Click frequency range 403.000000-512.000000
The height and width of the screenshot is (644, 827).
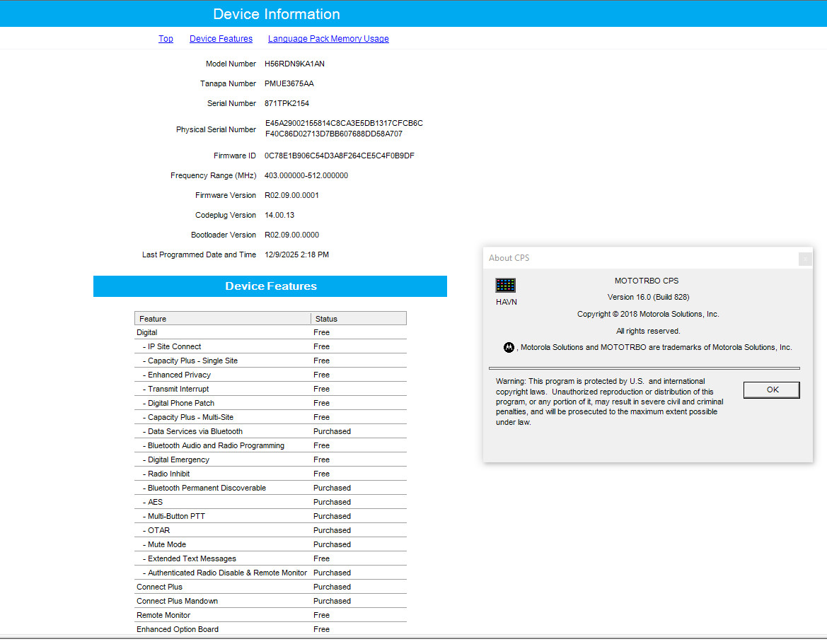pyautogui.click(x=306, y=175)
